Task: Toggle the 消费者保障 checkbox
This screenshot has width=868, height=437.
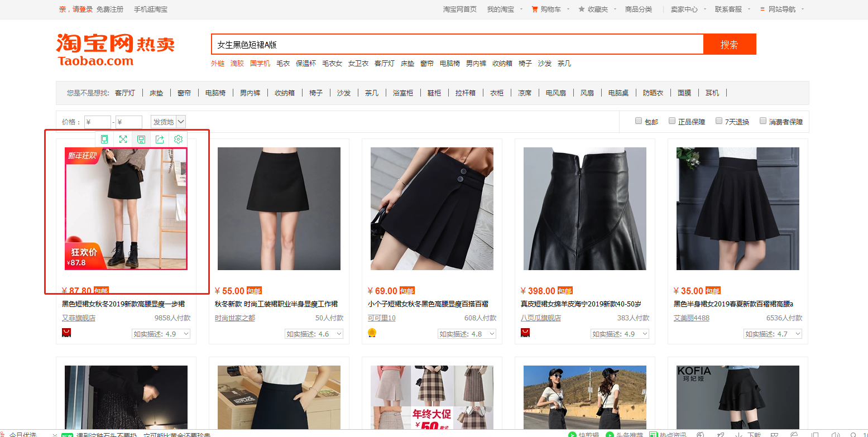Action: pyautogui.click(x=763, y=121)
